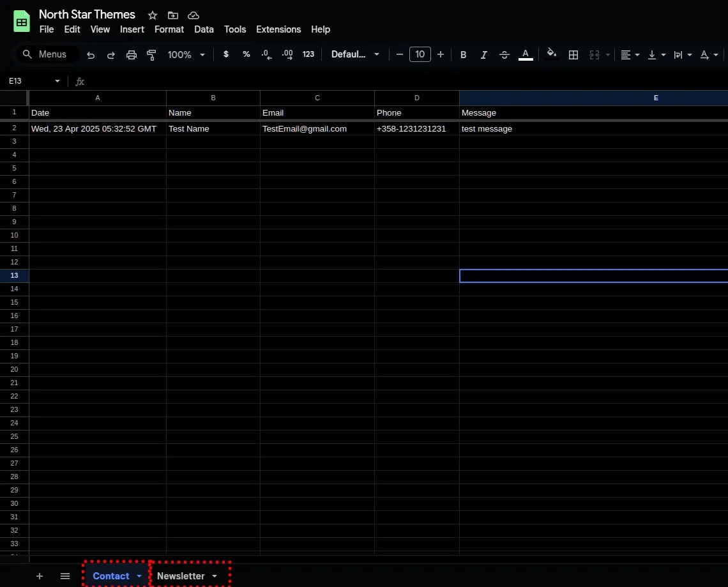728x587 pixels.
Task: Increase decimal places
Action: tap(287, 54)
